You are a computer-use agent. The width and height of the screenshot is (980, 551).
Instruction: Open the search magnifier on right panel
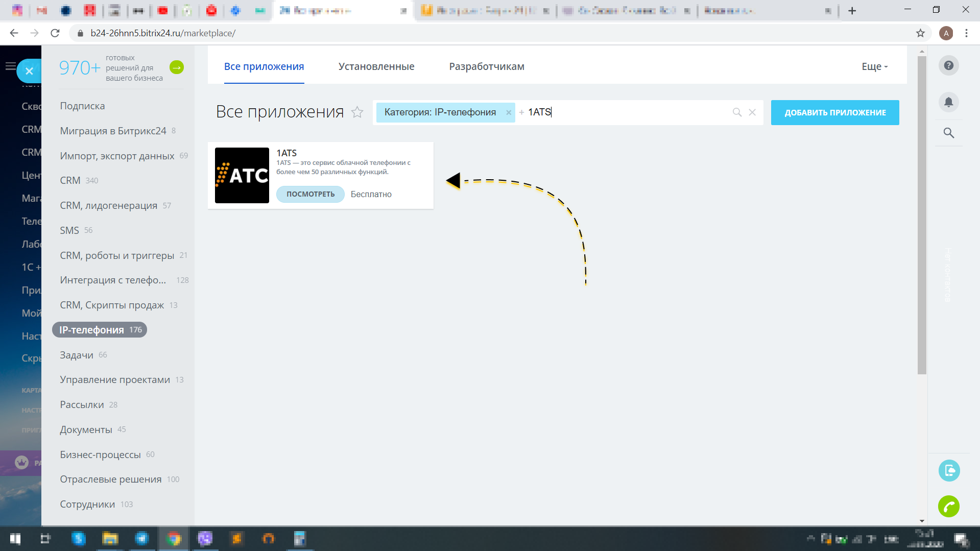pos(948,133)
